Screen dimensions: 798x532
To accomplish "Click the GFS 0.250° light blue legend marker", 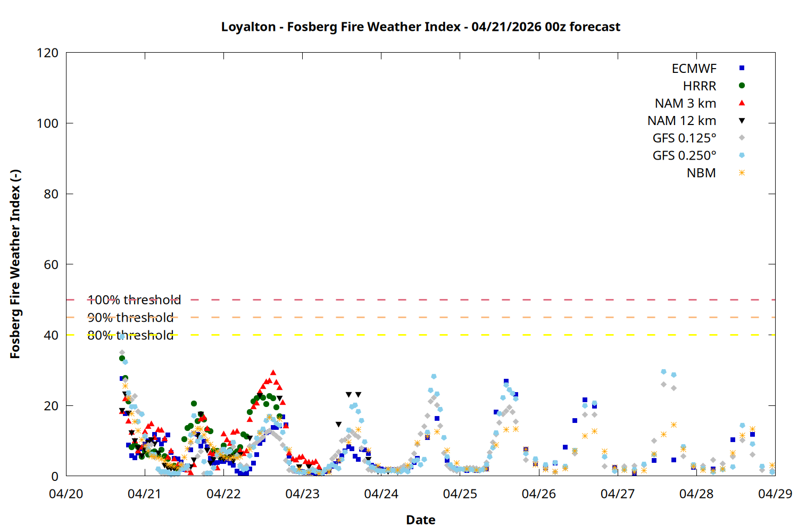I will tap(742, 155).
